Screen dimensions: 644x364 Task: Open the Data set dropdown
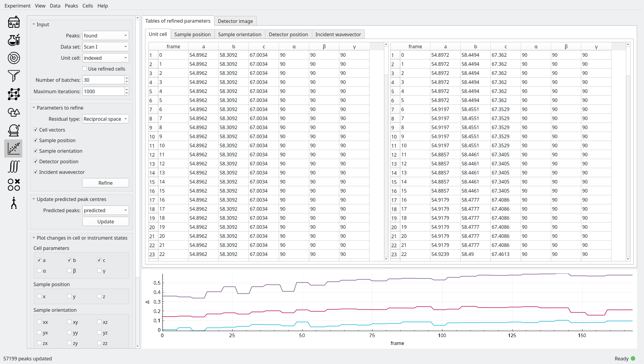(105, 47)
